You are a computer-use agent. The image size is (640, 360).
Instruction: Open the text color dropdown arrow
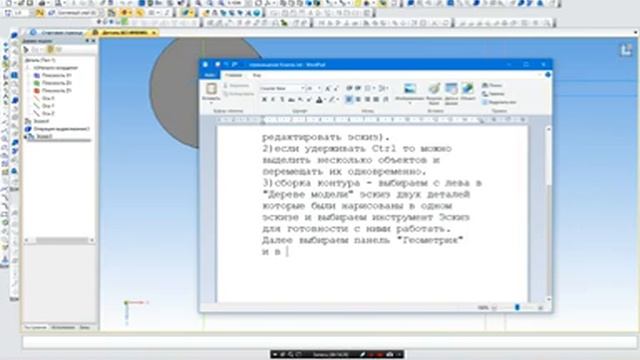[x=325, y=99]
